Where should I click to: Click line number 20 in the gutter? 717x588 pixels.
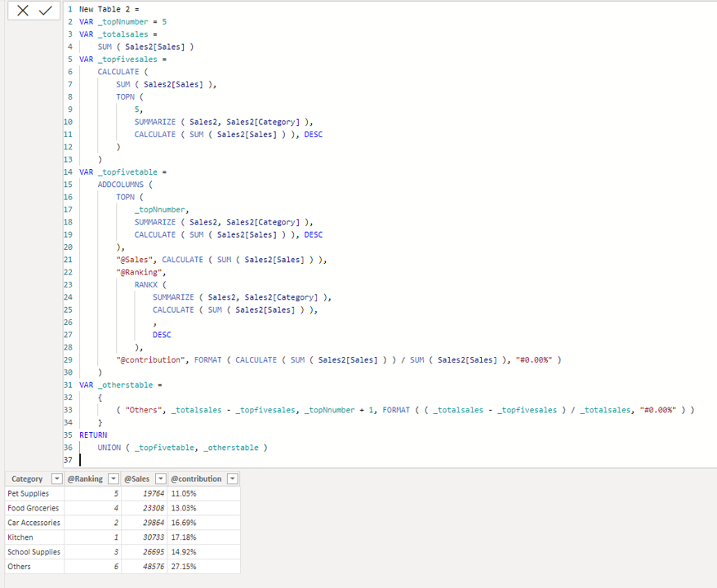pos(68,247)
